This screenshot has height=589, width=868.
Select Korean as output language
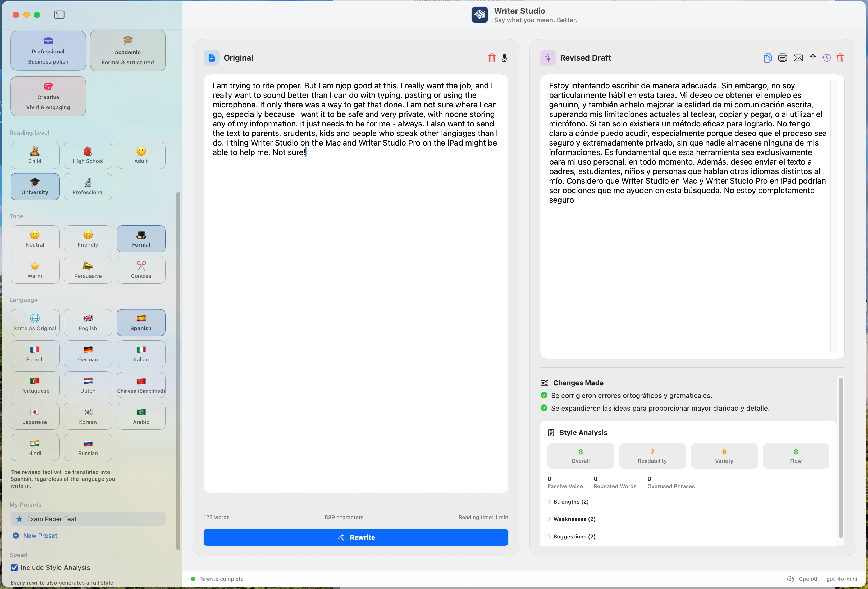point(88,416)
